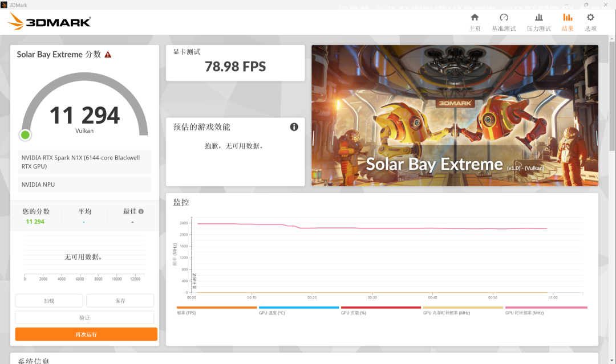The width and height of the screenshot is (616, 364).
Task: Click the 平均 average column label
Action: 84,211
